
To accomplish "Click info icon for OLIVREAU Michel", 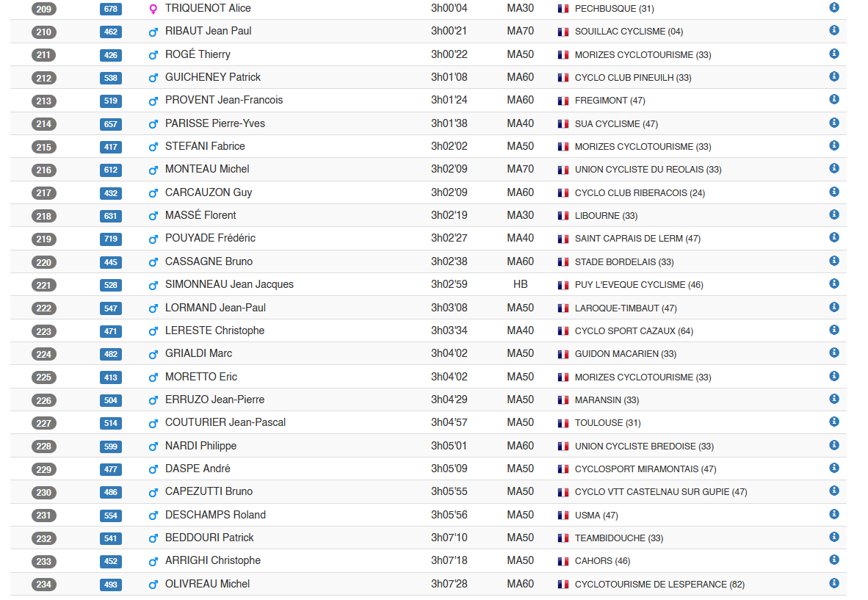I will [833, 583].
